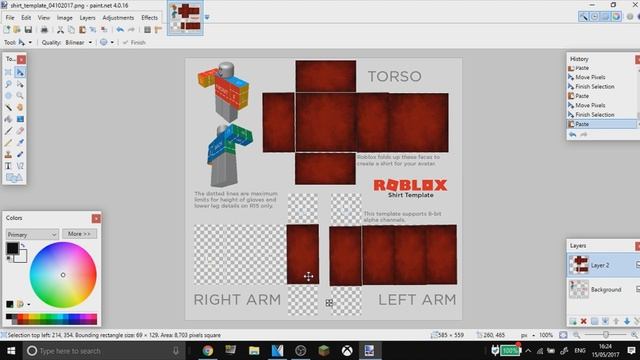Choose the Pan hand tool

tap(20, 107)
